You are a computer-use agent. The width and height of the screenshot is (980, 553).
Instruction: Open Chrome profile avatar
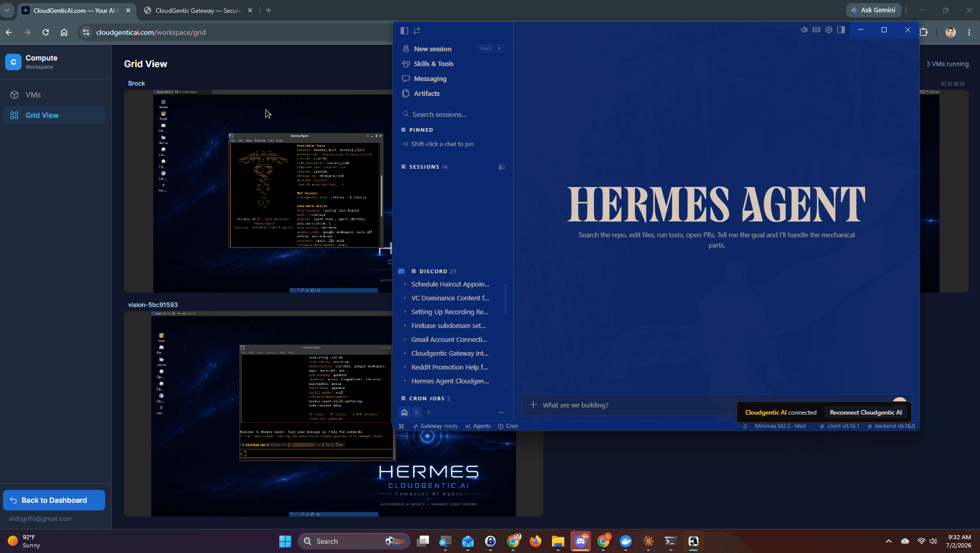pos(951,32)
